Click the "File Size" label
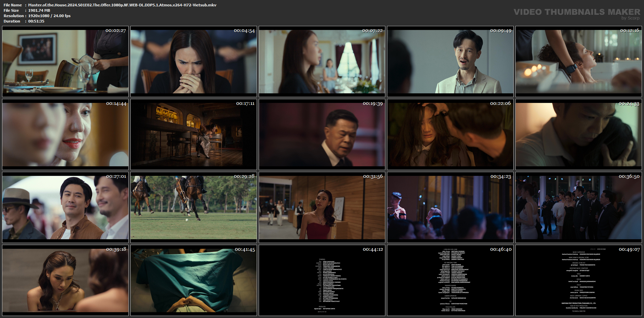The image size is (644, 318). pos(11,10)
